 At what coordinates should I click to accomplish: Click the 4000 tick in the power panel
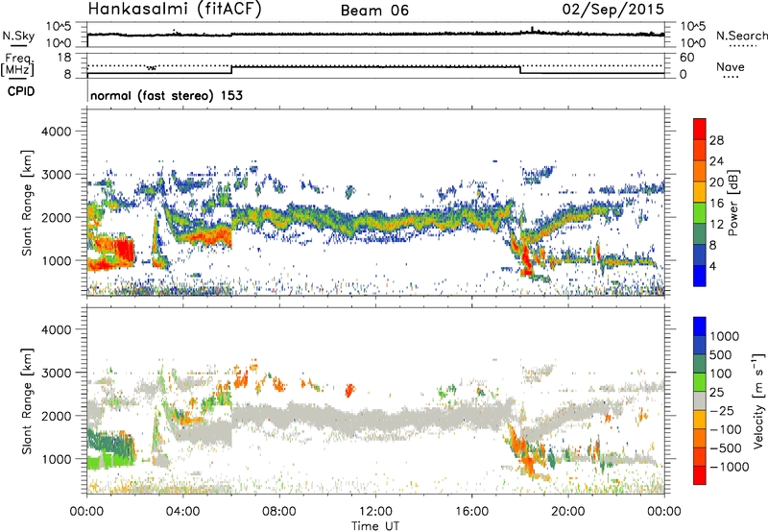[x=56, y=132]
